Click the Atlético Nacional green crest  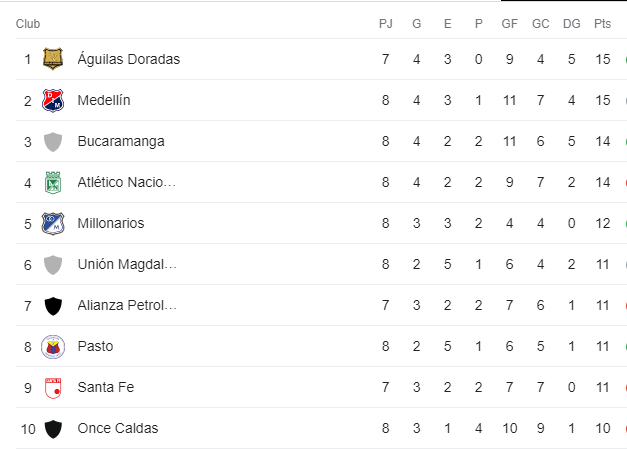(53, 182)
